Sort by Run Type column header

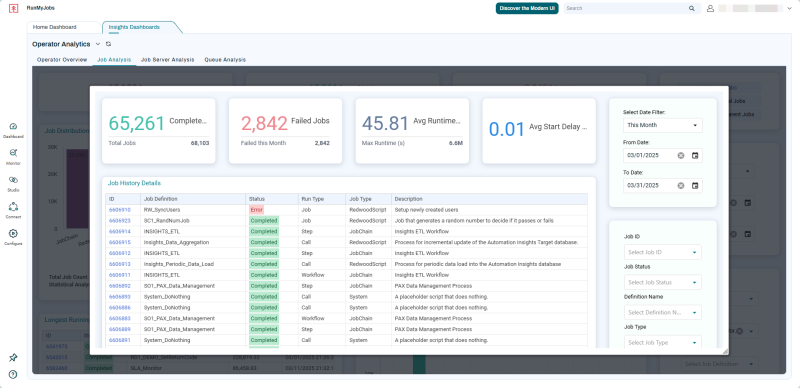(322, 199)
